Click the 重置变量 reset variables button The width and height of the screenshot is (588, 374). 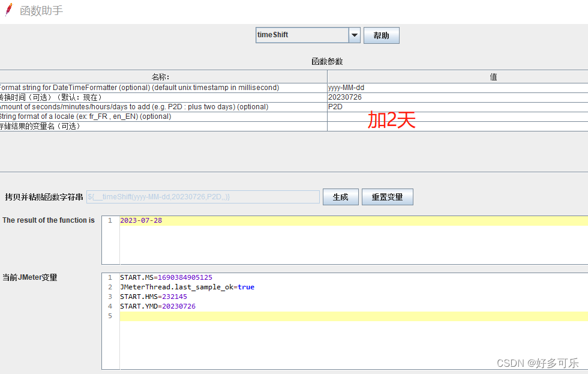click(x=388, y=197)
